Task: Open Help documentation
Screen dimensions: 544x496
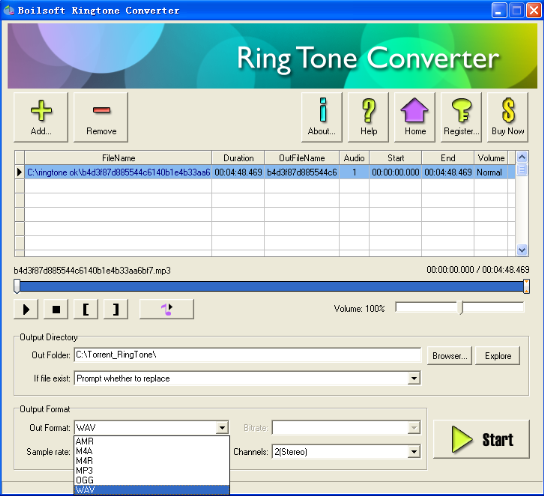Action: click(x=368, y=117)
